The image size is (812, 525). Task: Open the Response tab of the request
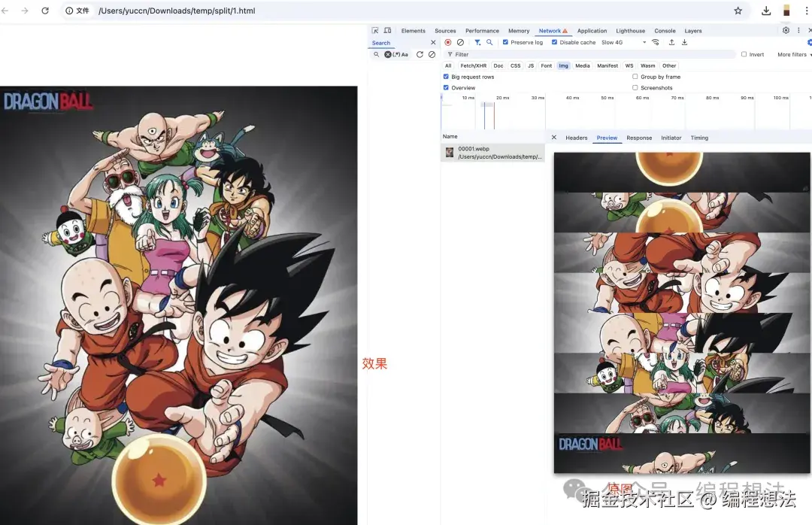639,138
